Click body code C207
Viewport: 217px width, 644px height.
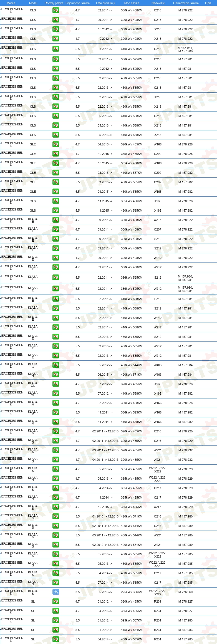pyautogui.click(x=158, y=229)
